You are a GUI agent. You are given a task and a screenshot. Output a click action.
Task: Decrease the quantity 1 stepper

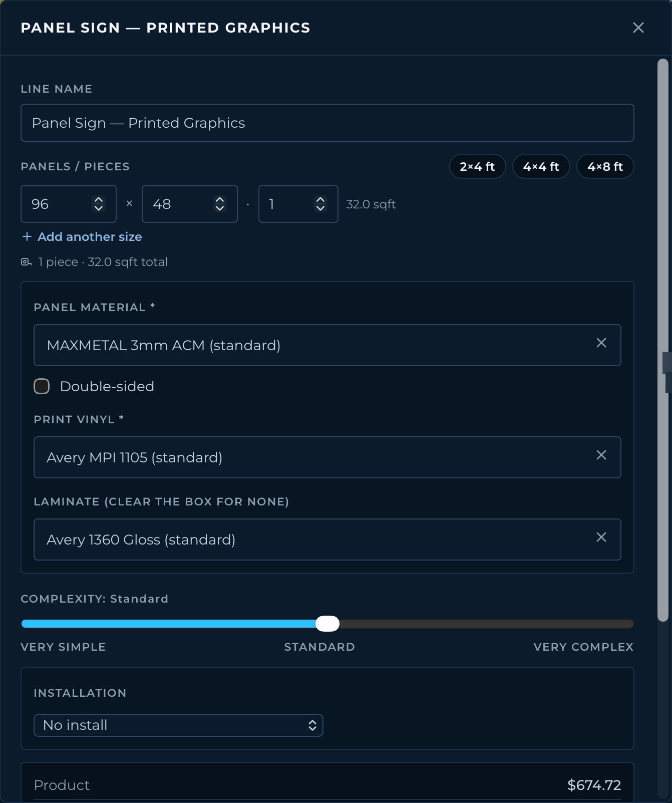click(320, 208)
